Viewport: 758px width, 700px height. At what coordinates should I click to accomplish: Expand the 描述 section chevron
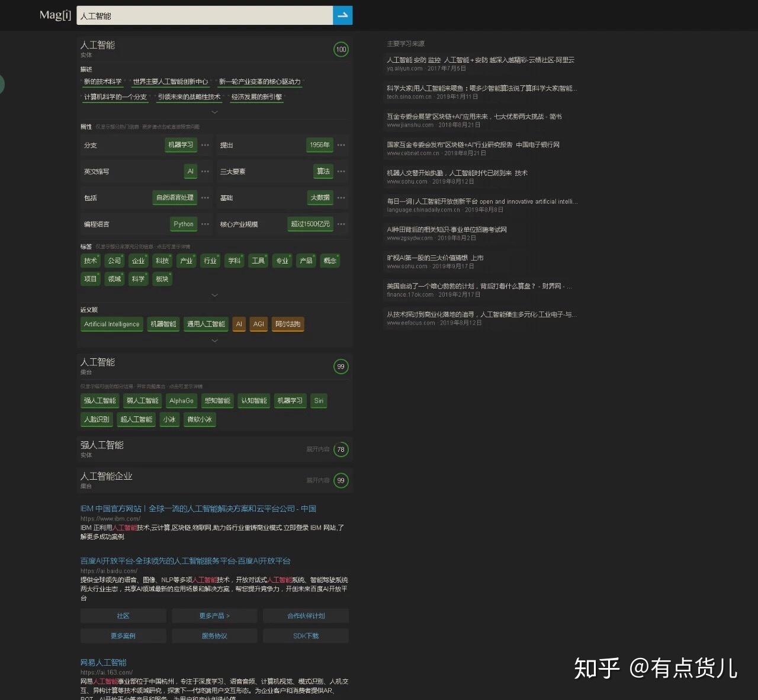tap(214, 112)
